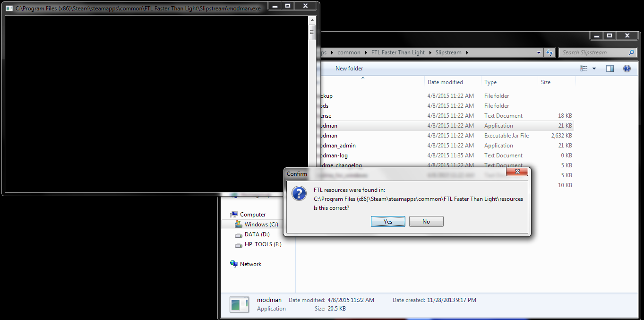Click the 'modman' name in the details pane

269,300
